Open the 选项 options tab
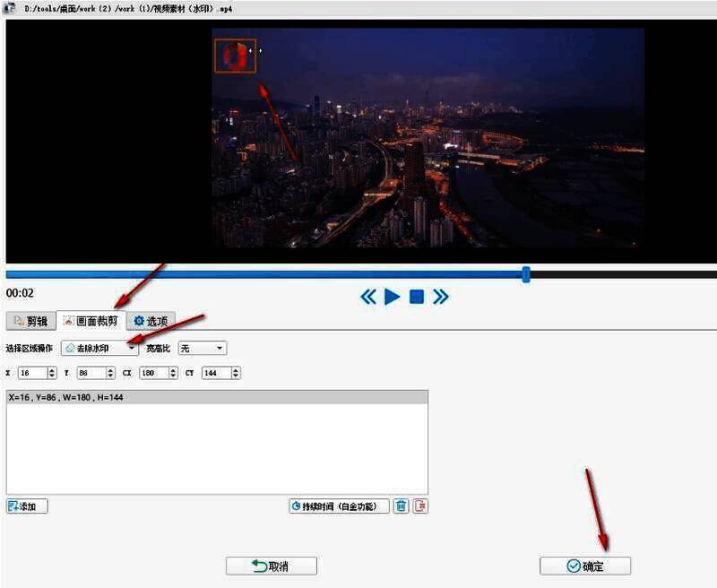The image size is (717, 588). [151, 321]
